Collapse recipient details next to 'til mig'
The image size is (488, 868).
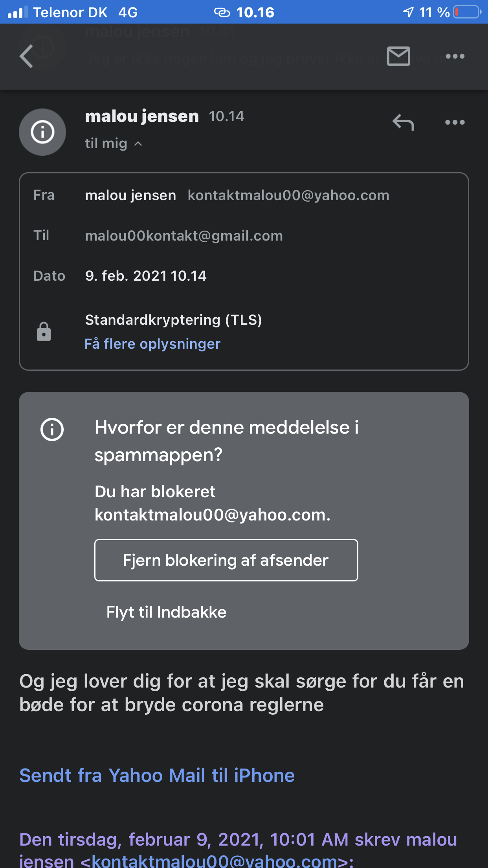pyautogui.click(x=138, y=144)
